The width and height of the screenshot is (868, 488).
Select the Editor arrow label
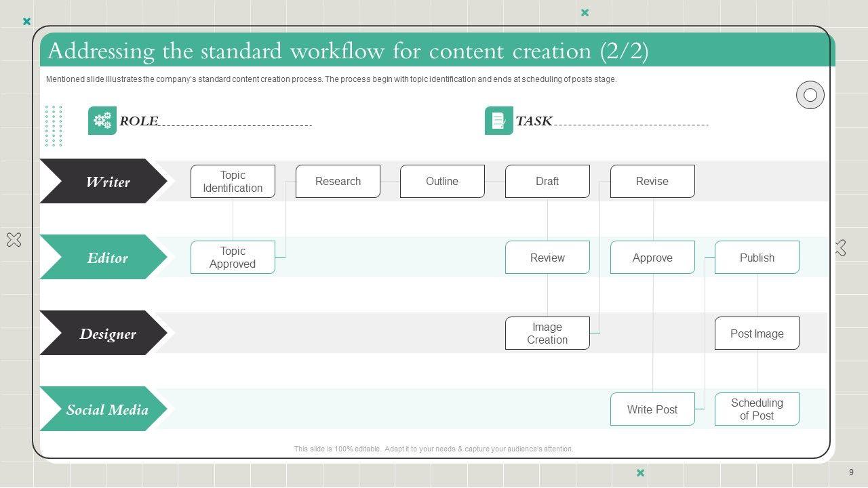pos(104,258)
